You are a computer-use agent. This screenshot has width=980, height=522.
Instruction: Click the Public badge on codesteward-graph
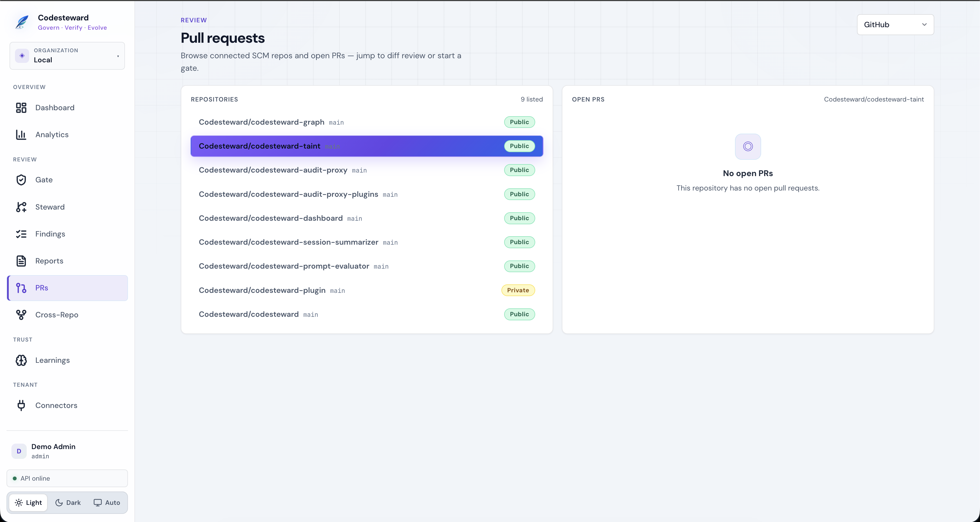[520, 122]
